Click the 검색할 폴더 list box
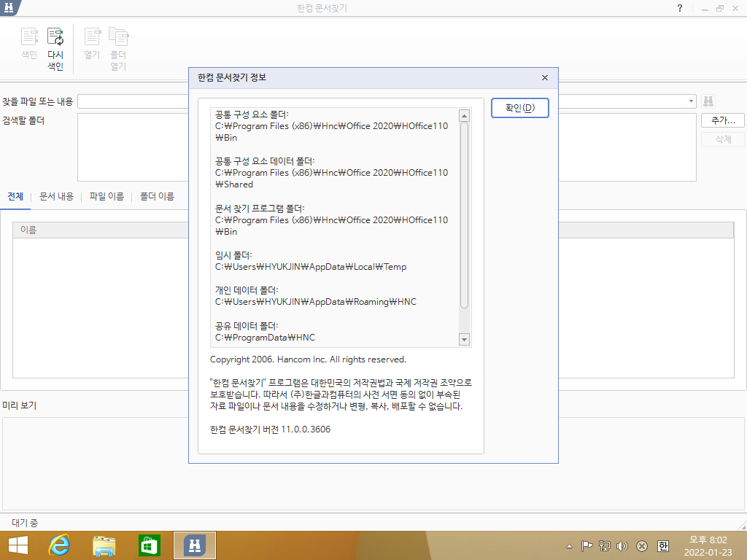 click(x=387, y=147)
